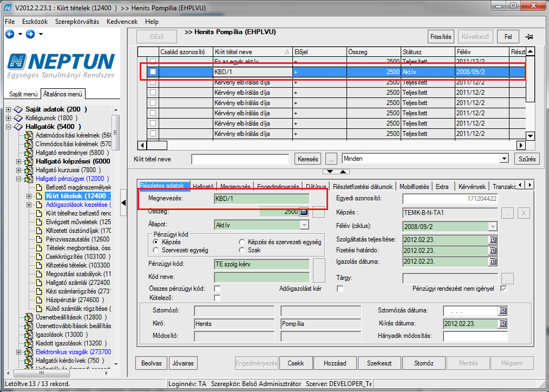
Task: Click the X button next to Képzés field
Action: (524, 213)
